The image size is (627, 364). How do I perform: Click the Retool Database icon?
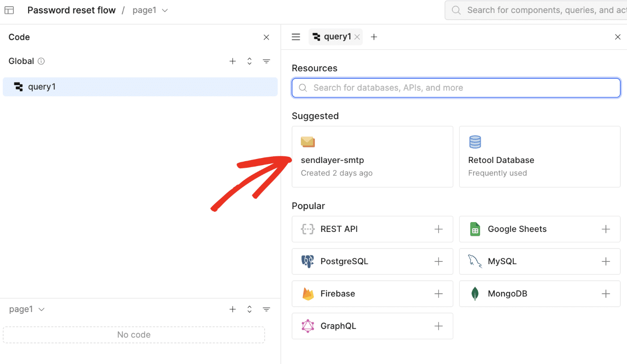click(475, 142)
